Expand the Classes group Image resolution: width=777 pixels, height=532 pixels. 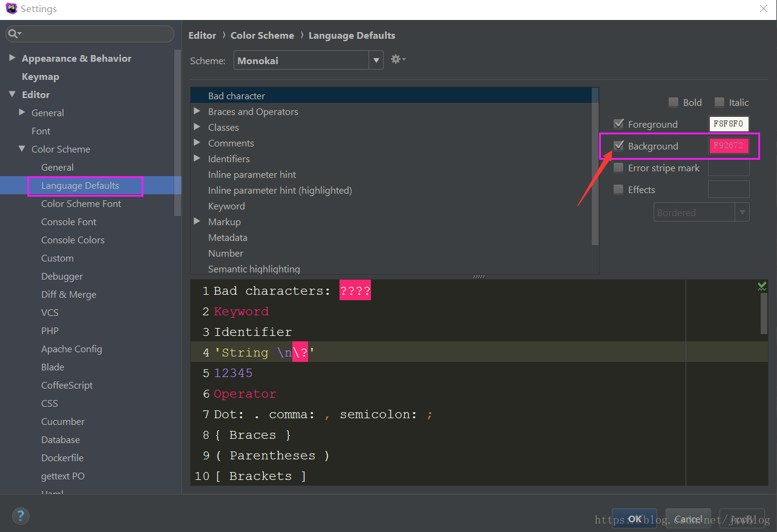(x=197, y=127)
